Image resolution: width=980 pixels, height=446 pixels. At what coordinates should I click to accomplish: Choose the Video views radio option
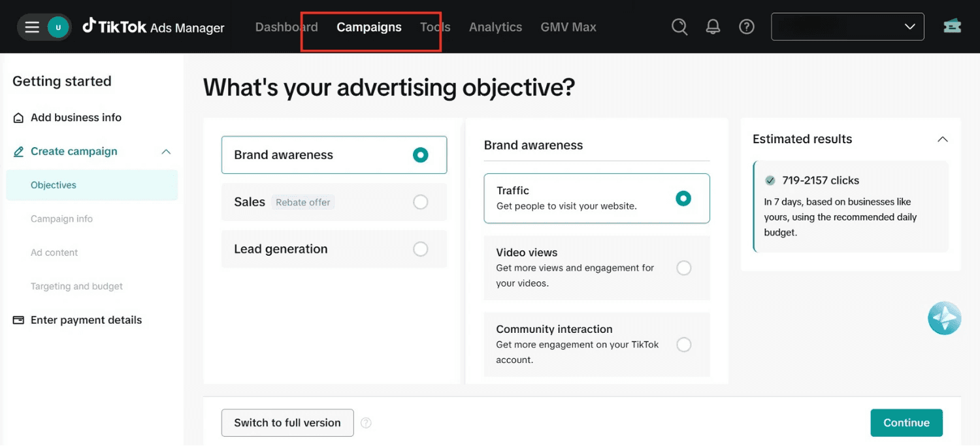point(683,268)
